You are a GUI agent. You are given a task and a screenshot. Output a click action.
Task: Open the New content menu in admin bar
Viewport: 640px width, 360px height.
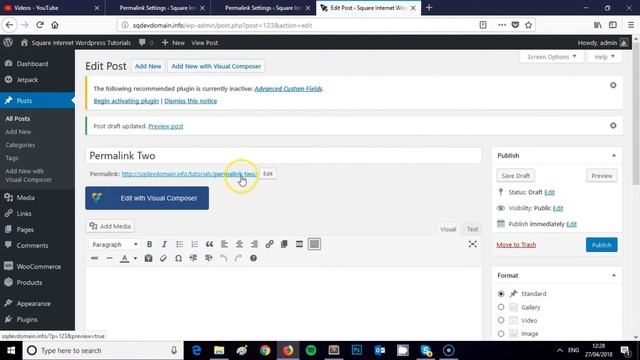click(x=173, y=42)
